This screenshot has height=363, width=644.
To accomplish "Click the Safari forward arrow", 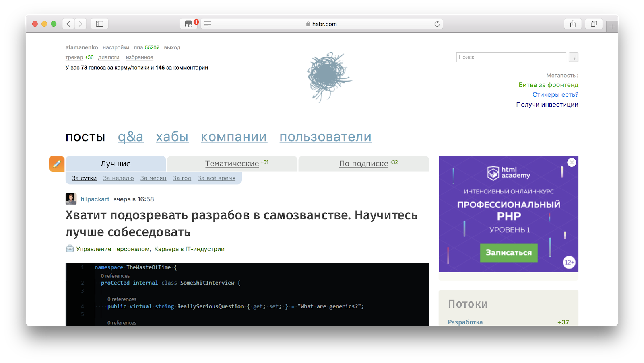I will coord(80,24).
